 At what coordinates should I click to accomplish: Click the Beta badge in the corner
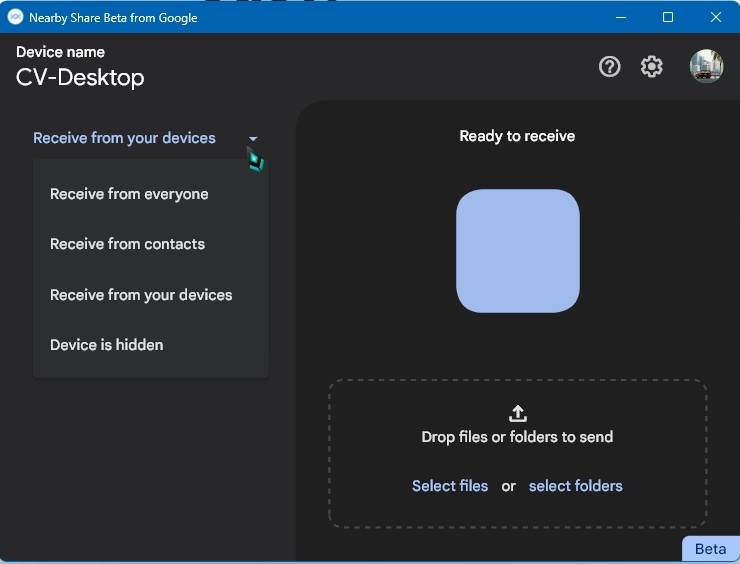[x=710, y=549]
